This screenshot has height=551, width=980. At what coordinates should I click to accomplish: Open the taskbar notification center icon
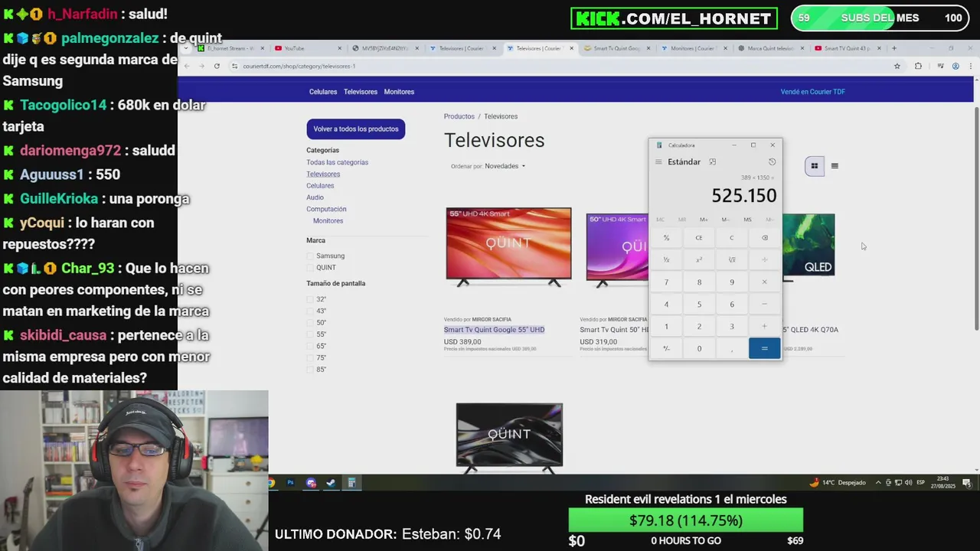point(967,483)
